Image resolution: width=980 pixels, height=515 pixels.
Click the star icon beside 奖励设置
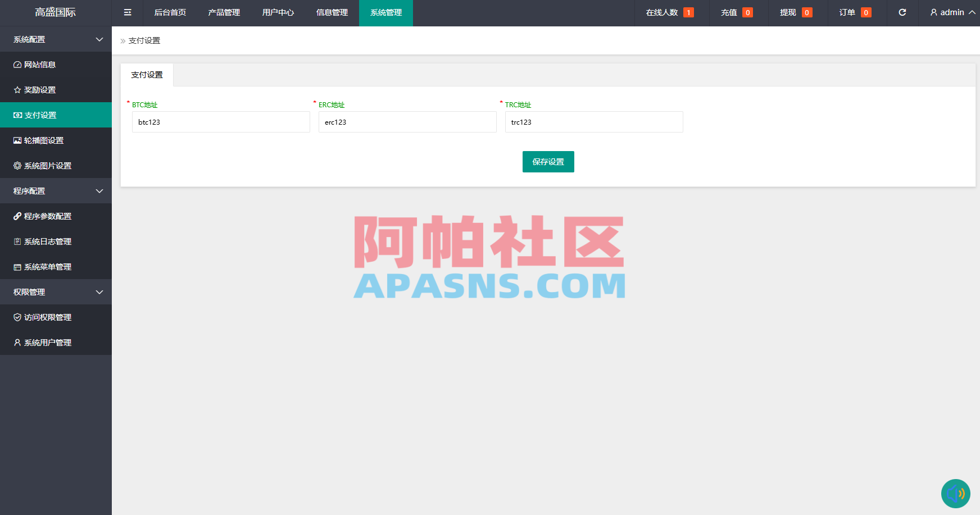point(17,90)
